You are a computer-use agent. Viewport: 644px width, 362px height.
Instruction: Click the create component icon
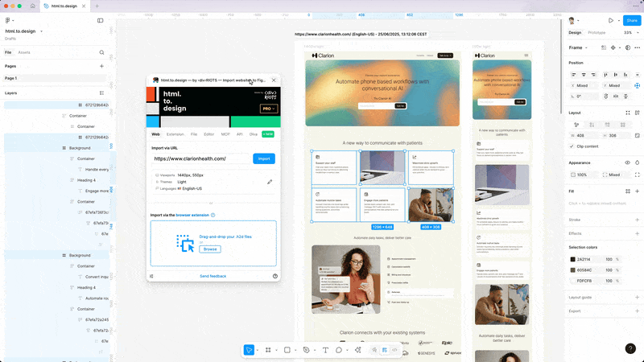(x=613, y=47)
